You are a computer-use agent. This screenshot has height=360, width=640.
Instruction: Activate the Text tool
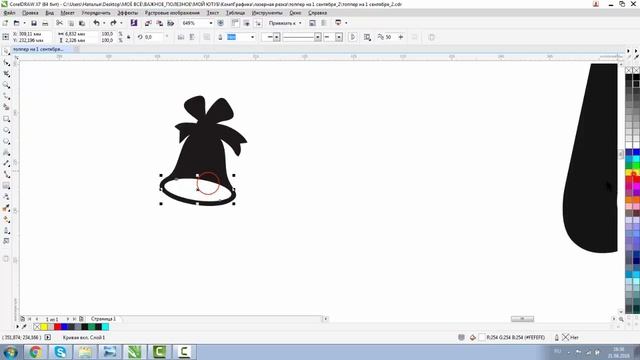pos(6,152)
